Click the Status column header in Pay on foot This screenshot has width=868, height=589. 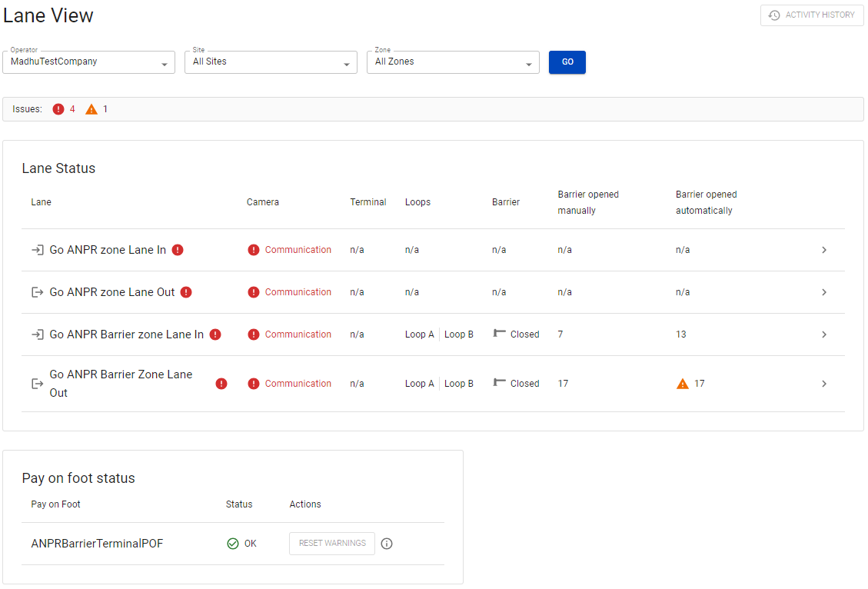[x=238, y=504]
